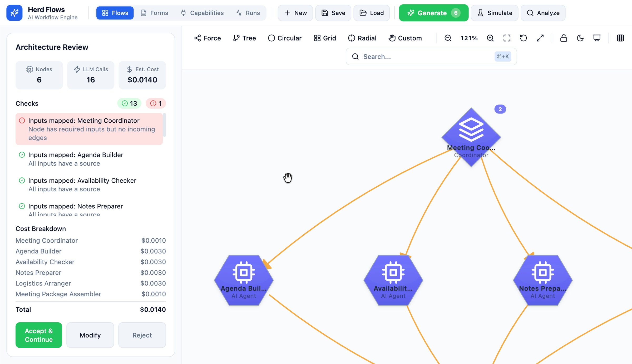Click the presentation screen icon

click(597, 38)
